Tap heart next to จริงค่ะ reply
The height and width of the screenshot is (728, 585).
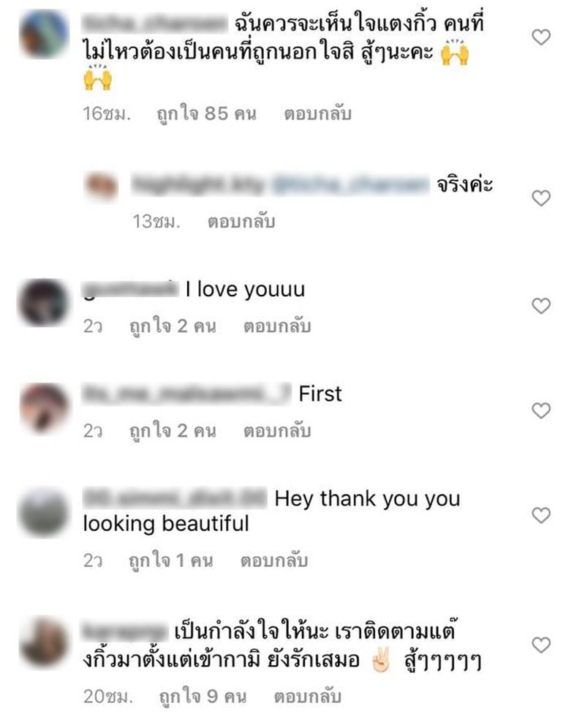[541, 198]
